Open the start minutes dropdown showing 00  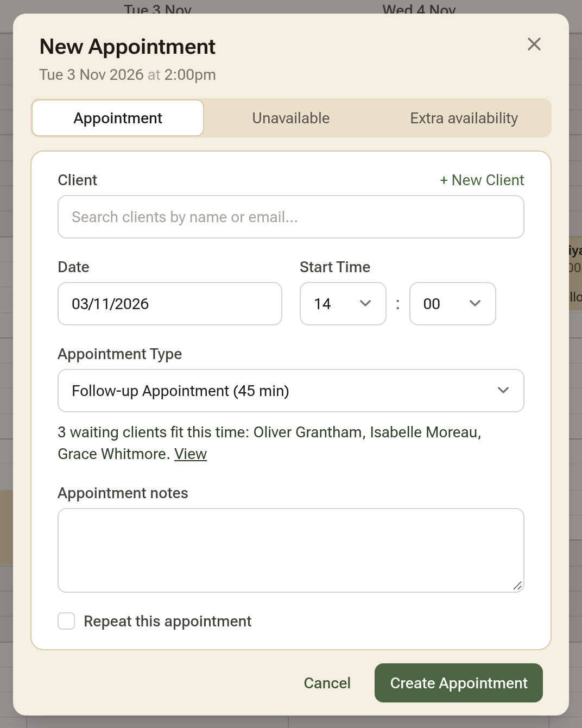click(x=453, y=304)
